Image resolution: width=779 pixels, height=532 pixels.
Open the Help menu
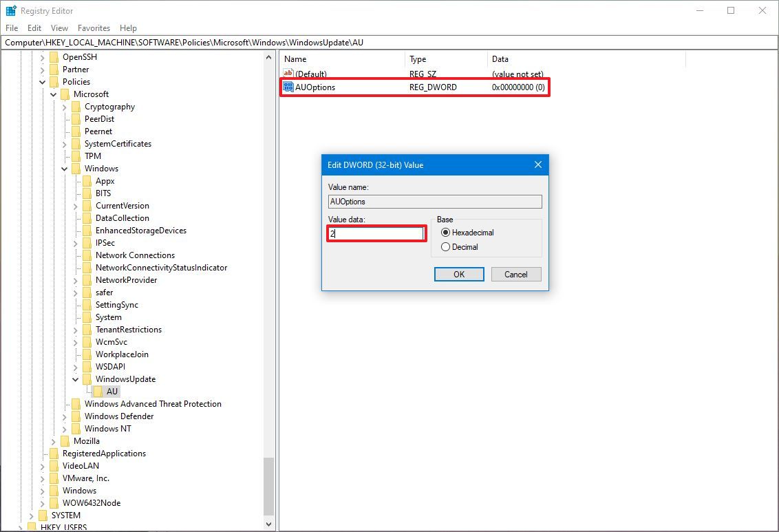point(128,28)
